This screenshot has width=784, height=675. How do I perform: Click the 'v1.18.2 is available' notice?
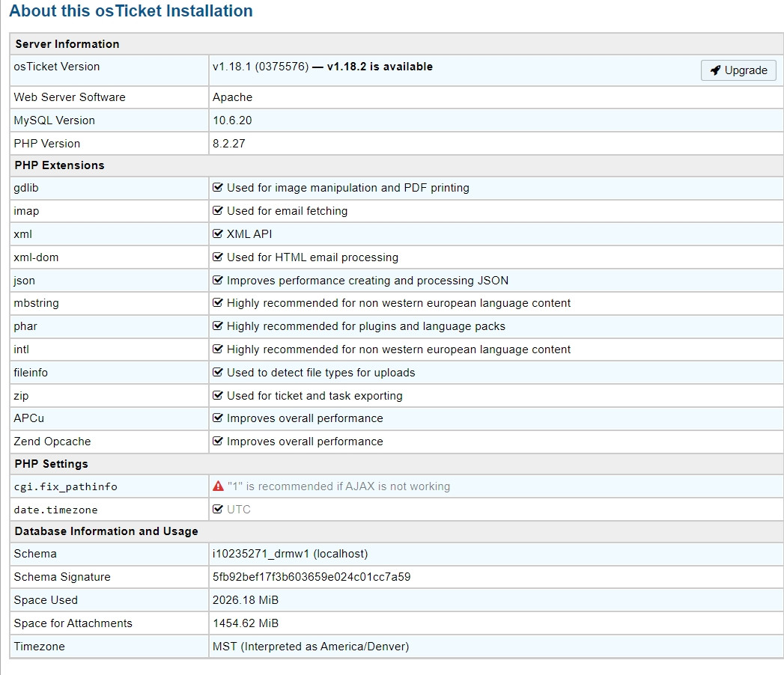380,67
